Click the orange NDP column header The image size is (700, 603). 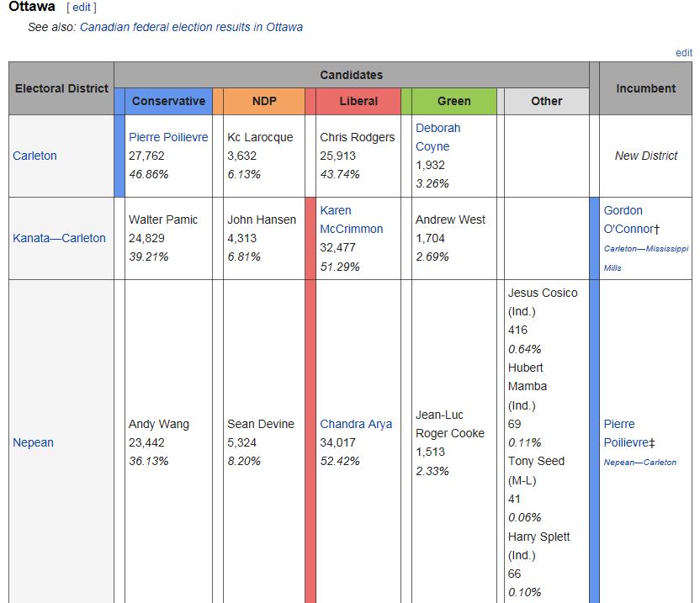click(263, 101)
